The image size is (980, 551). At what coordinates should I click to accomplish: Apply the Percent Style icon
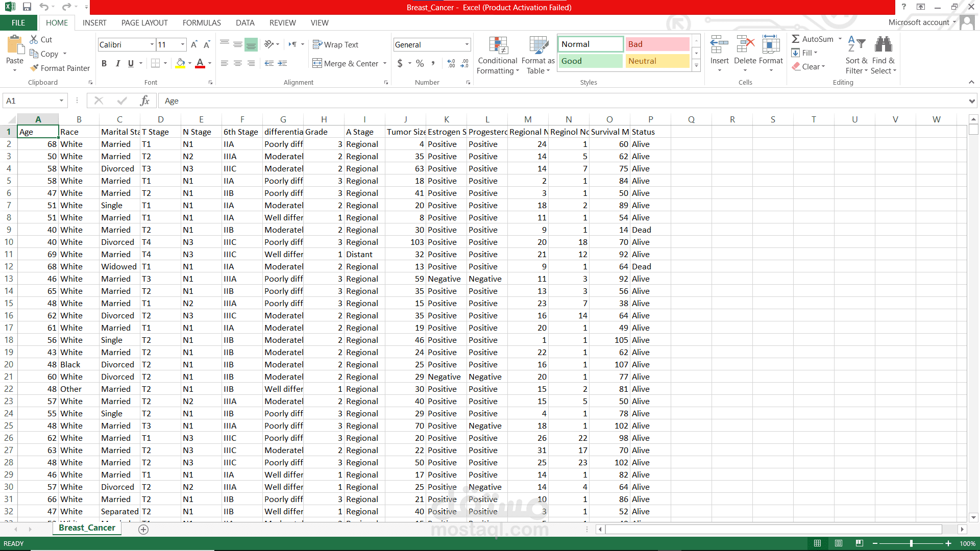[420, 63]
